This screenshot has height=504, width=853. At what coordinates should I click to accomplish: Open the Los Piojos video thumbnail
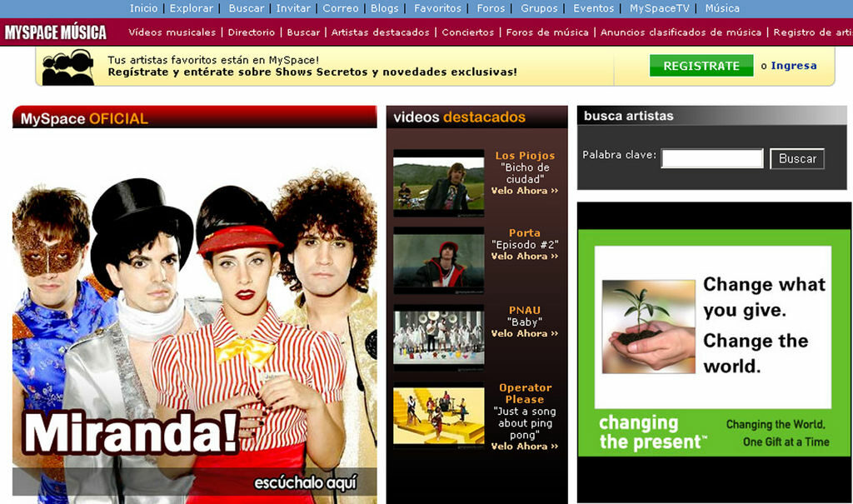pyautogui.click(x=438, y=183)
